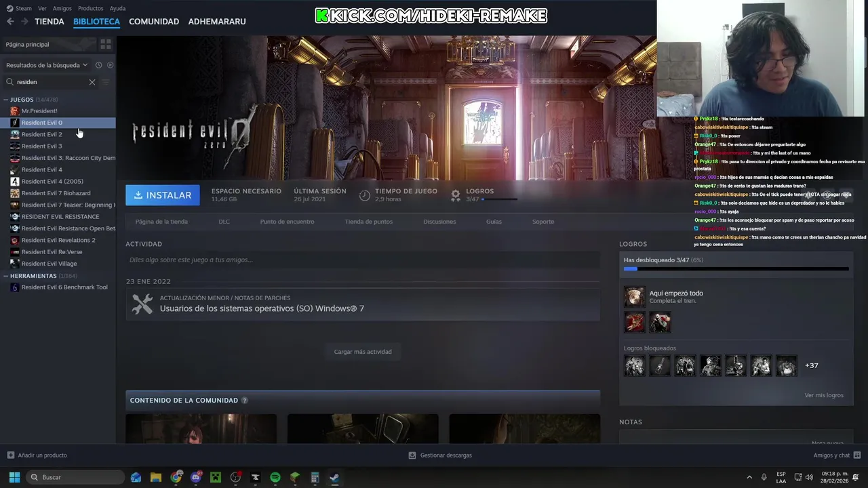The image size is (868, 488).
Task: Go to the TIENDA tab
Action: point(50,22)
